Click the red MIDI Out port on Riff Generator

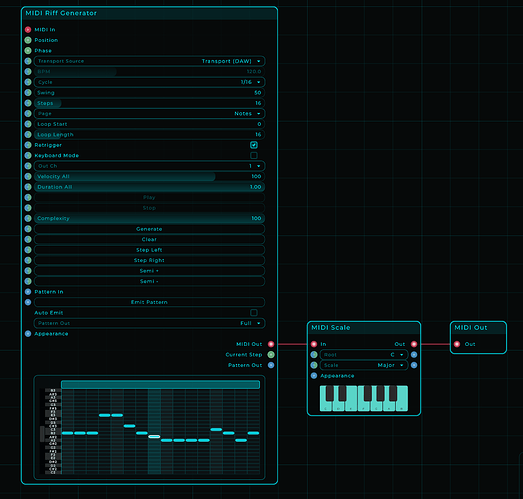point(271,344)
